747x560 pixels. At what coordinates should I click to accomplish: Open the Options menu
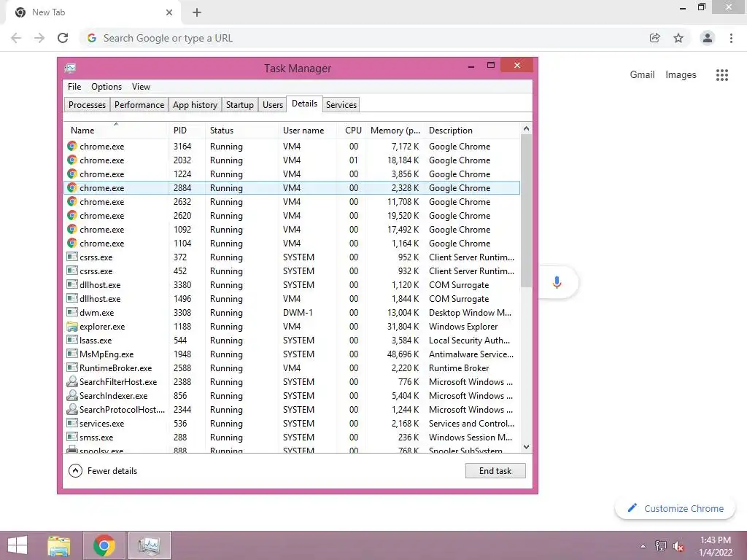[107, 87]
